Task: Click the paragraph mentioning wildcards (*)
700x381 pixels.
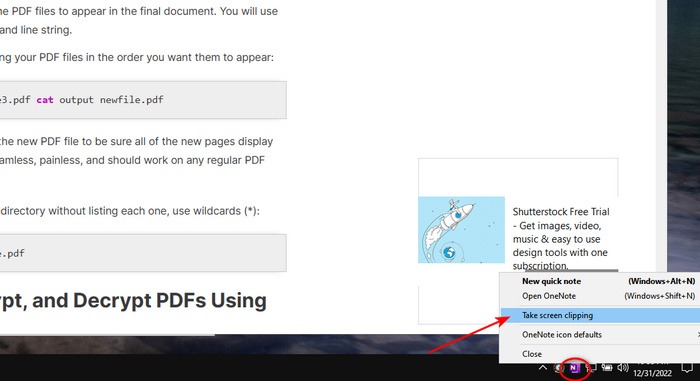Action: pyautogui.click(x=130, y=211)
